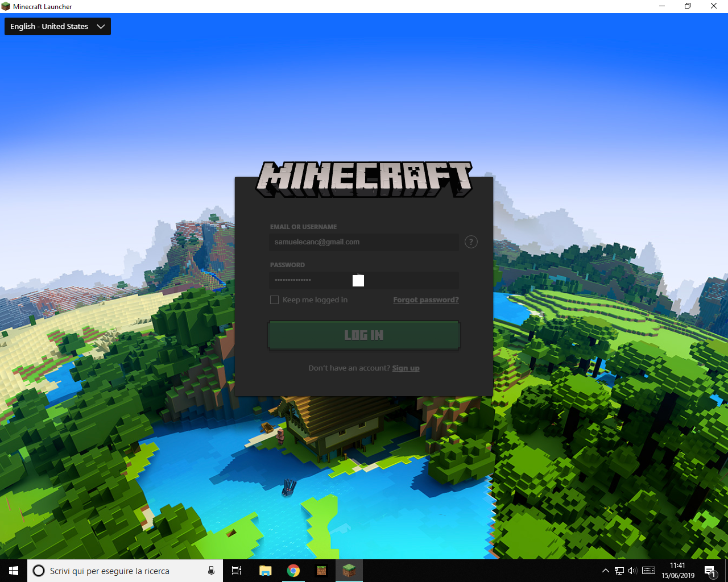The image size is (728, 582).
Task: Click the EMAIL OR USERNAME label
Action: coord(303,227)
